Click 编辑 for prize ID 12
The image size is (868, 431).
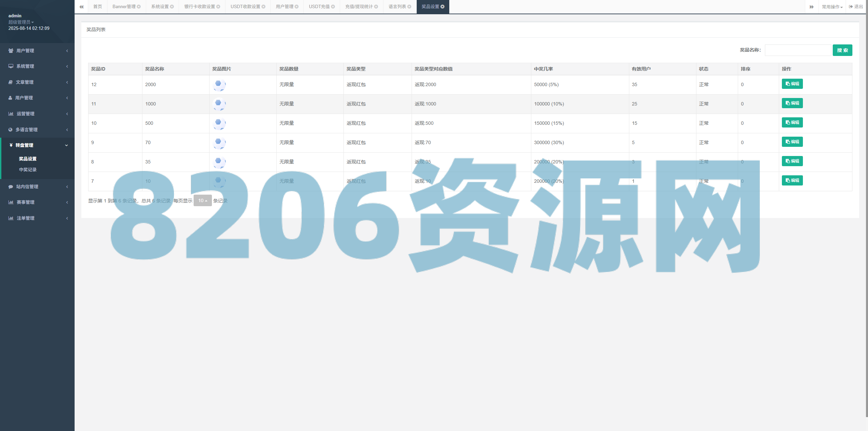(x=792, y=84)
